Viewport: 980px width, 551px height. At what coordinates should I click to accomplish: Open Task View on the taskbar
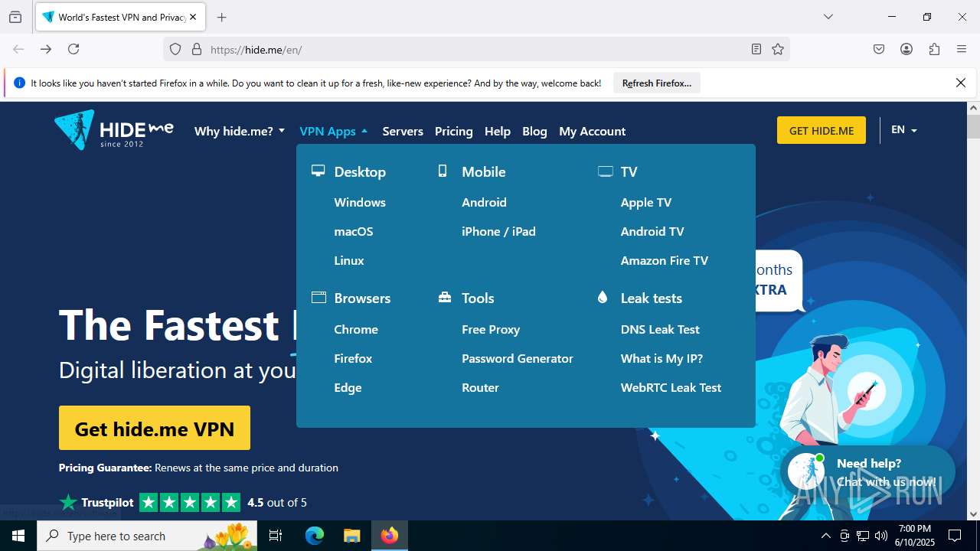click(276, 536)
